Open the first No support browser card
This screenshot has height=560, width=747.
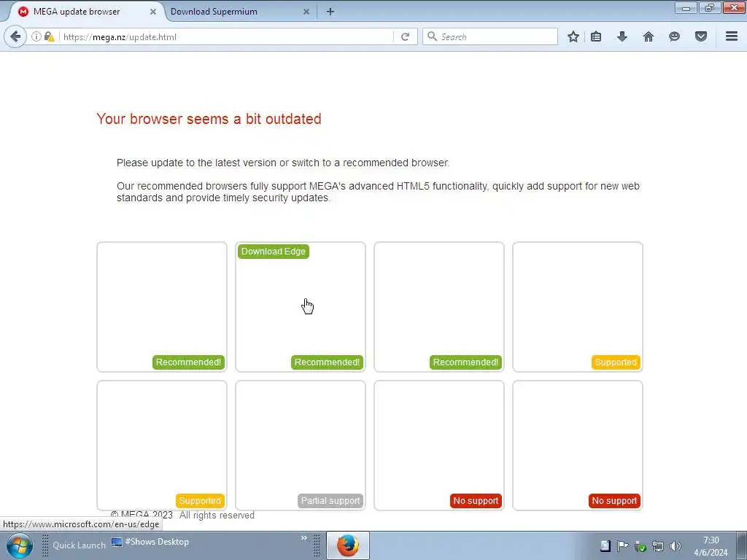coord(439,446)
